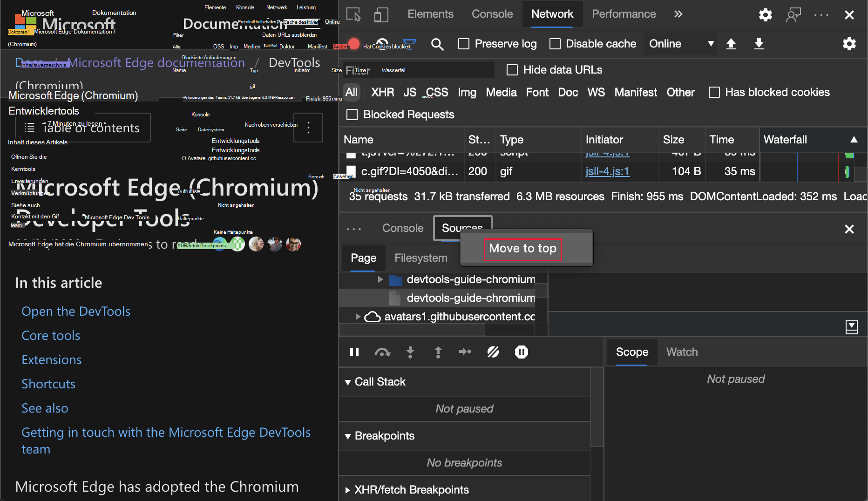
Task: Open Network panel settings gear
Action: (849, 44)
